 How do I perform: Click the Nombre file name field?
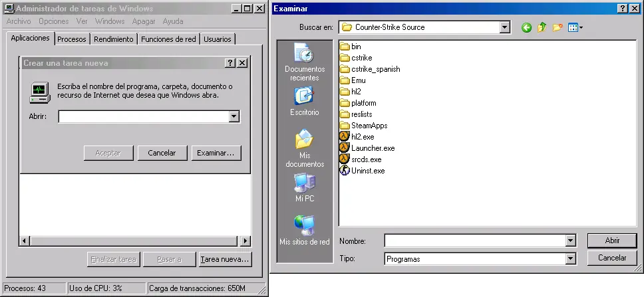pos(475,241)
